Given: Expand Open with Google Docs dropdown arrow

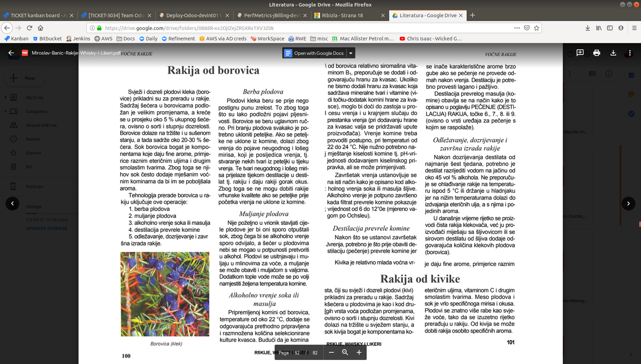Looking at the screenshot, I should click(351, 53).
